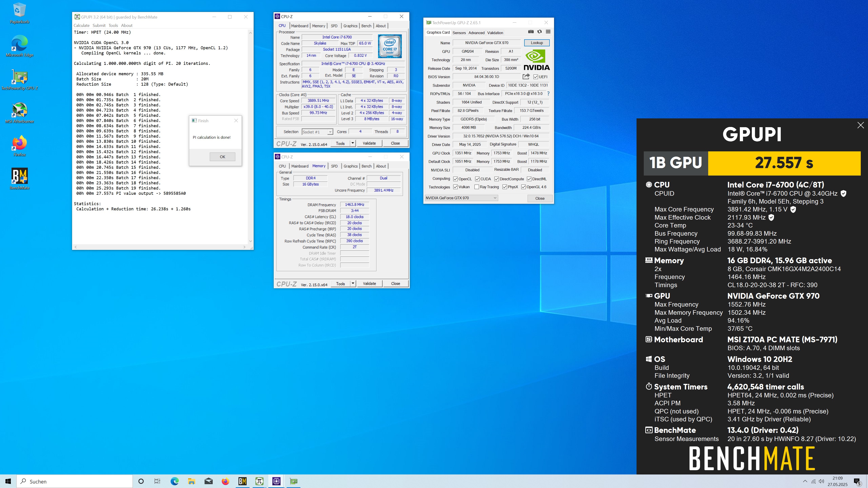This screenshot has height=488, width=868.
Task: Open File Explorer from the taskbar
Action: tap(191, 481)
